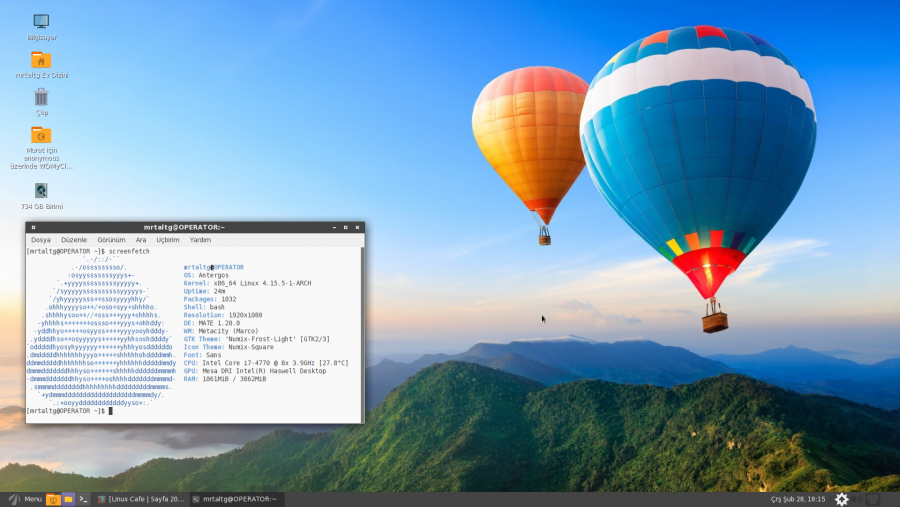The width and height of the screenshot is (900, 507).
Task: Open the Yardım menu in terminal
Action: (200, 240)
